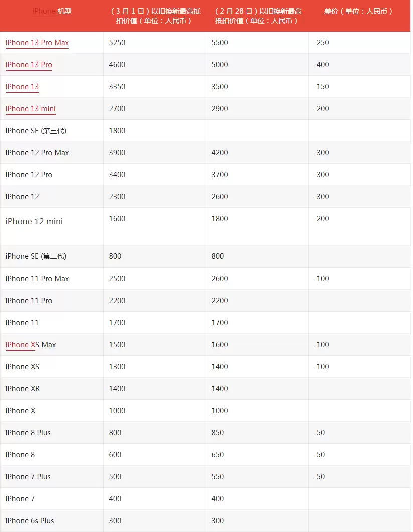Screen dimensions: 413x532
Task: Follow the iPhone 13 hyperlink
Action: pyautogui.click(x=22, y=87)
